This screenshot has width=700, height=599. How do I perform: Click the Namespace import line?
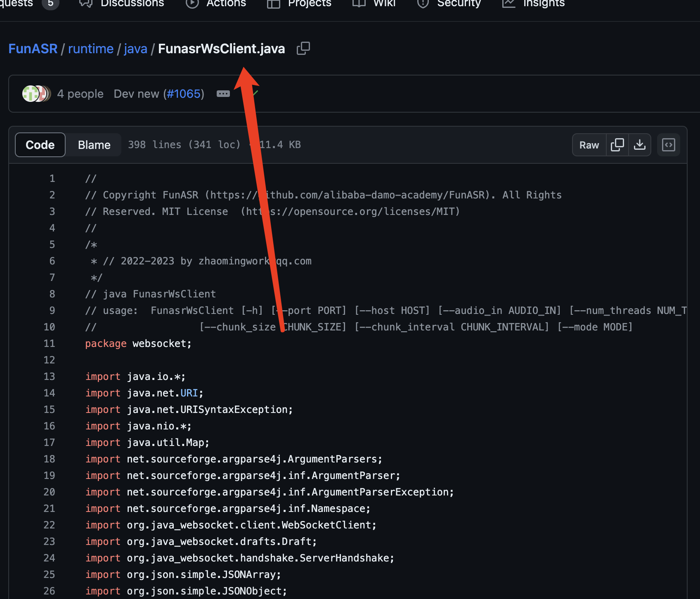228,509
